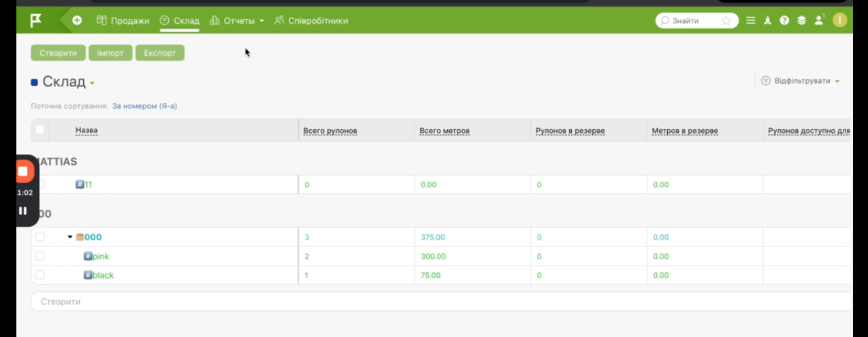Screen dimensions: 868x337
Task: Collapse the 000 group triangle
Action: tap(70, 237)
